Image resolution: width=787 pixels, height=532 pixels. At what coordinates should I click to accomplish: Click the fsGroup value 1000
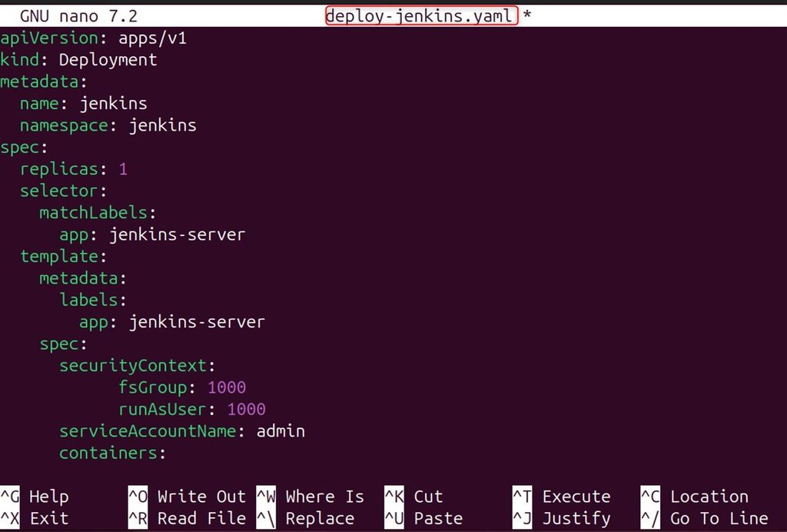point(227,387)
